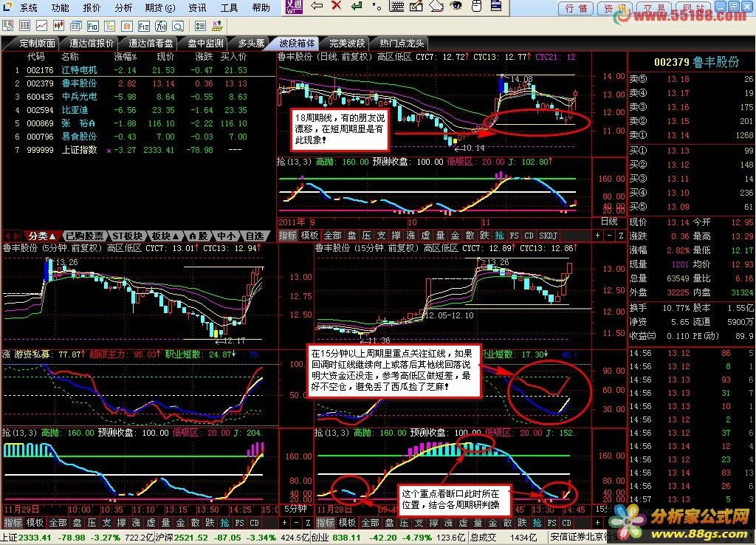Open the on-screen keyboard icon
Image resolution: width=756 pixels, height=545 pixels.
coord(396,6)
